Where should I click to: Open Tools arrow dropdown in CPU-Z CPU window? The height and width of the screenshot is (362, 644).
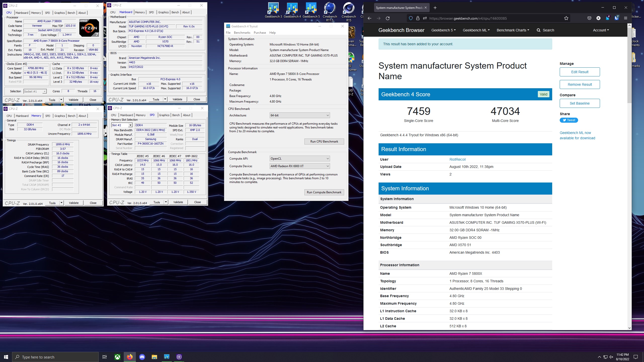click(x=61, y=100)
